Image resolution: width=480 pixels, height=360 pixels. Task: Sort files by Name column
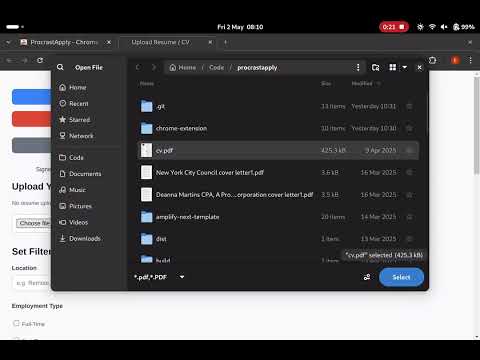(x=147, y=84)
